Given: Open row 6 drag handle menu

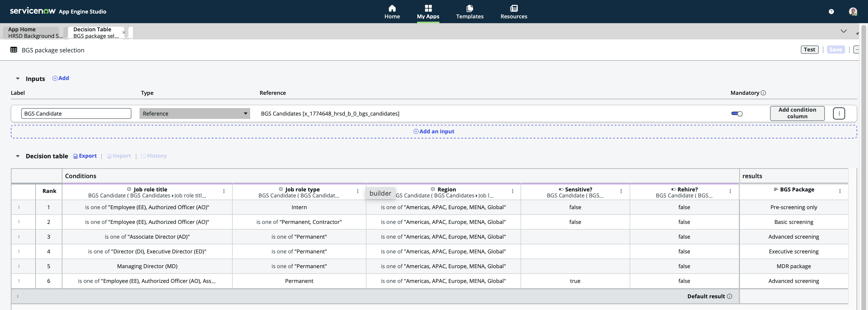Looking at the screenshot, I should (19, 281).
